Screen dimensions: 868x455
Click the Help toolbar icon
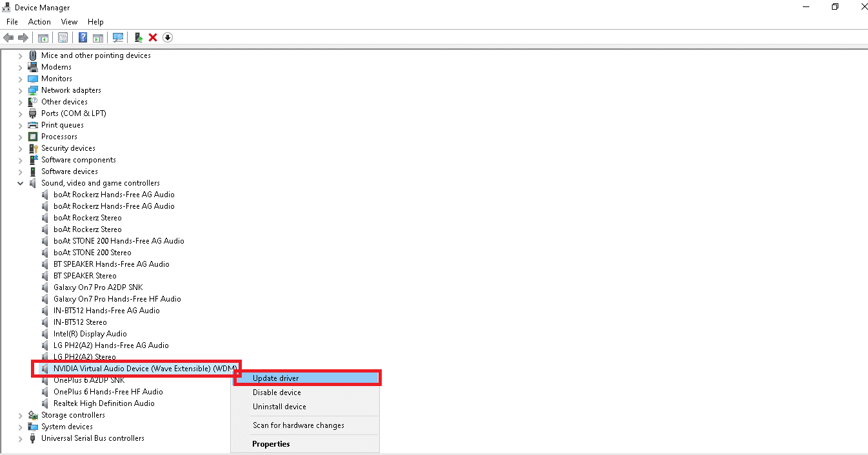82,37
